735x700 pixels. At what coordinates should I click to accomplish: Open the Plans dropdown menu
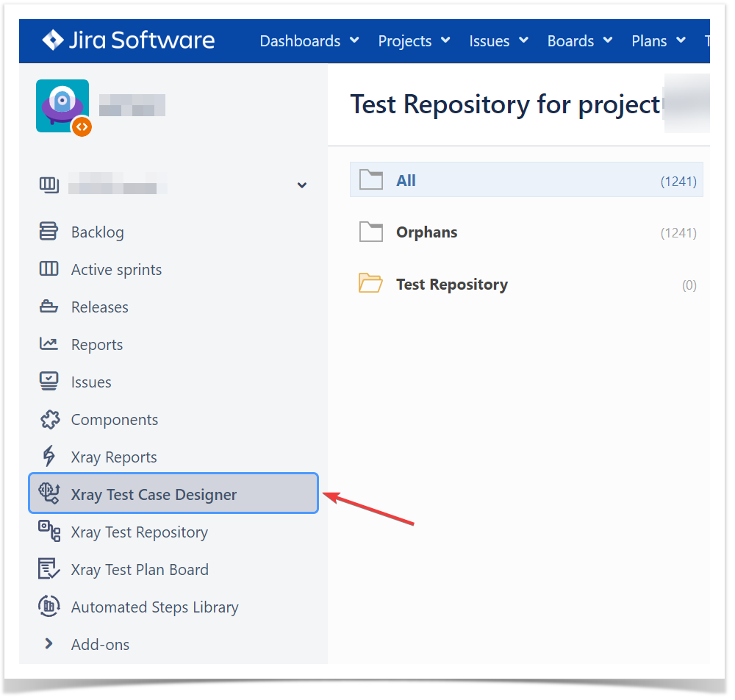(x=659, y=41)
